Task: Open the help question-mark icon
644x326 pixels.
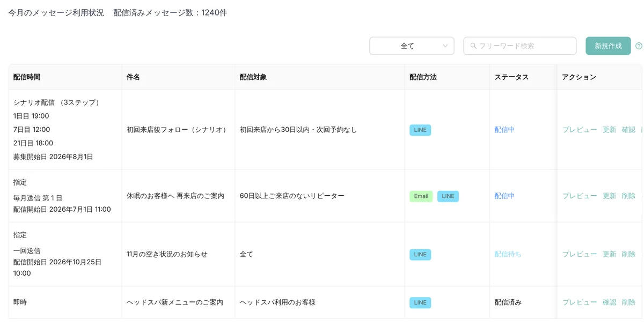Action: click(x=639, y=46)
